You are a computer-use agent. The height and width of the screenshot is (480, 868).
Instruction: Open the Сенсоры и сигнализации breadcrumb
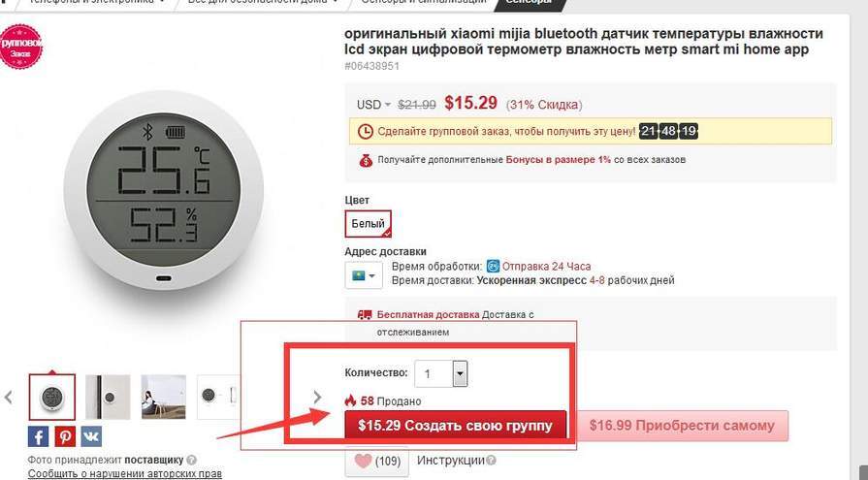[x=424, y=2]
